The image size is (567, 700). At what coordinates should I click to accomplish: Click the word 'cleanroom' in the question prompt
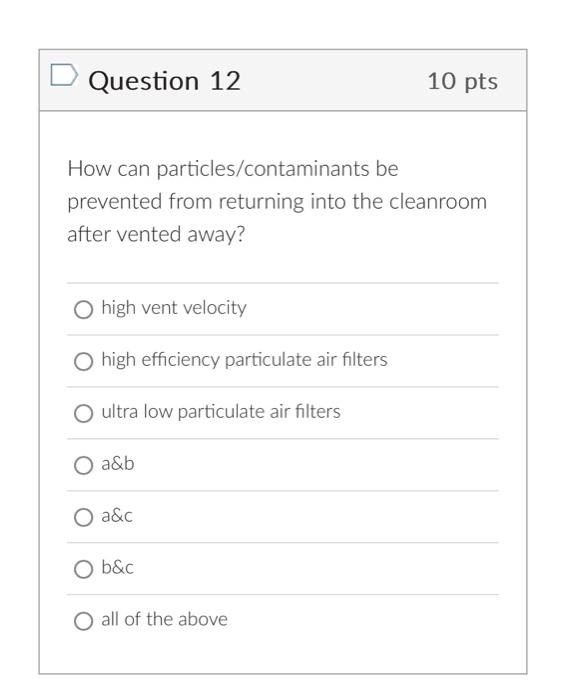pyautogui.click(x=438, y=201)
